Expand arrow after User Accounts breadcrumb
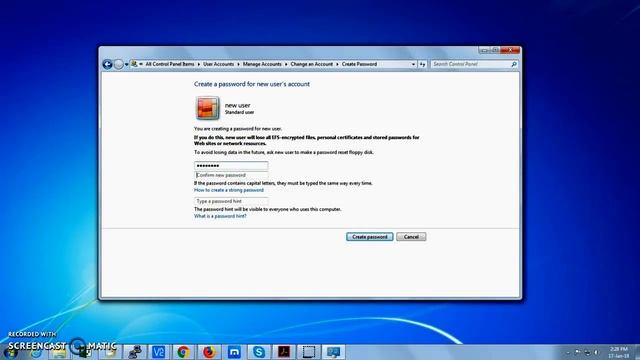Screen dimensions: 640x360 [x=238, y=64]
